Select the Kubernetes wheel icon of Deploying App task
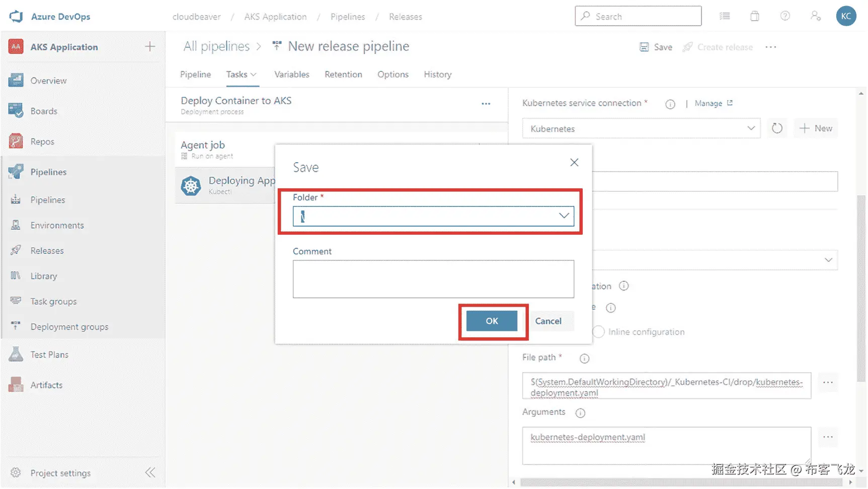This screenshot has width=868, height=489. click(191, 186)
